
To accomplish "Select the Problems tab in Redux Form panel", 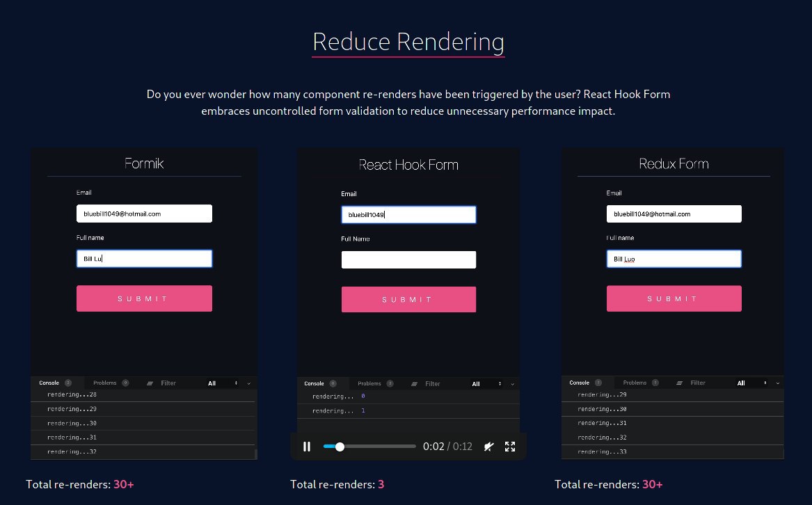I will click(635, 383).
